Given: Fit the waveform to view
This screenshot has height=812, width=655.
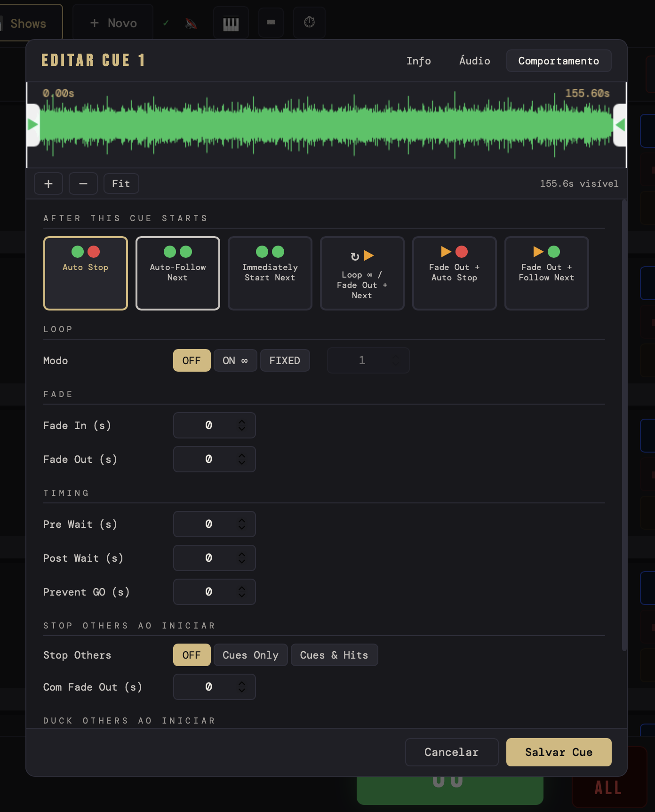Looking at the screenshot, I should click(x=121, y=183).
